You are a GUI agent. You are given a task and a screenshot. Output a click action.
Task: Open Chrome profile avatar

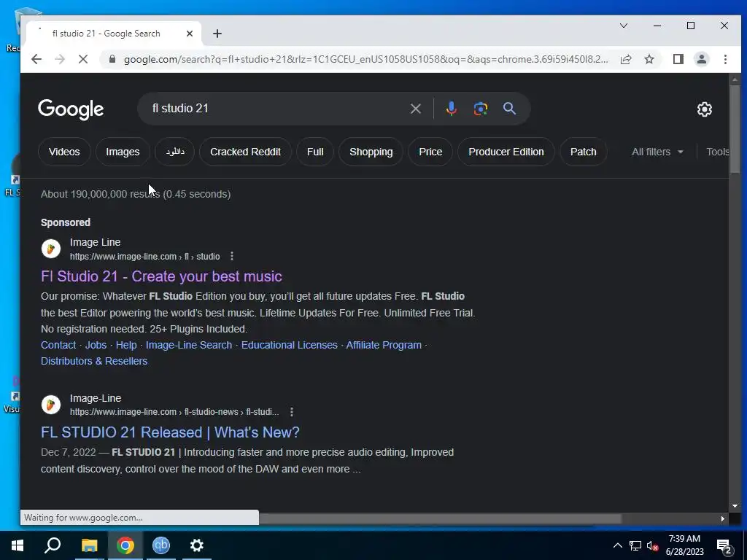point(701,59)
